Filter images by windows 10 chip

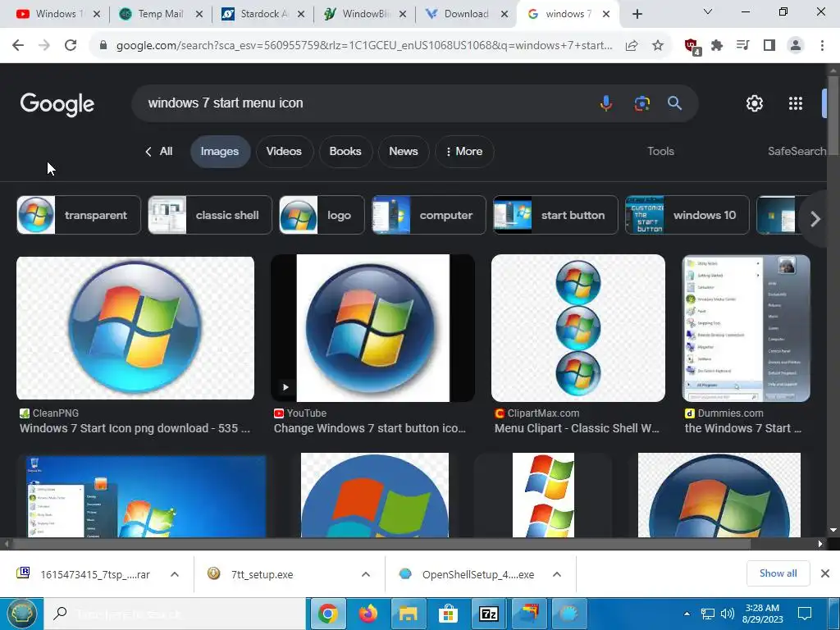pyautogui.click(x=687, y=216)
